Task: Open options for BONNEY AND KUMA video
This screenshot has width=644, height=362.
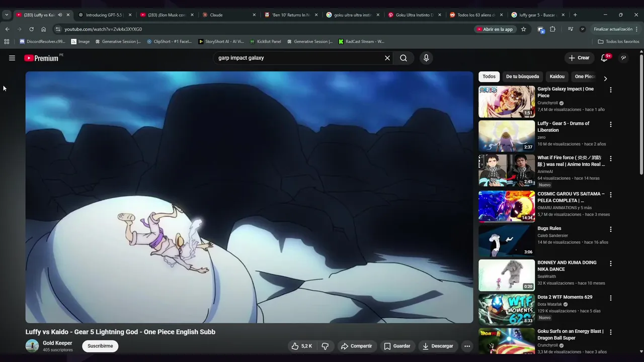Action: tap(611, 263)
